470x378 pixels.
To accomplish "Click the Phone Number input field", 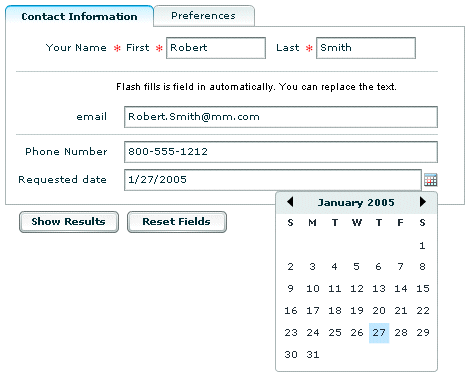I will coord(281,152).
